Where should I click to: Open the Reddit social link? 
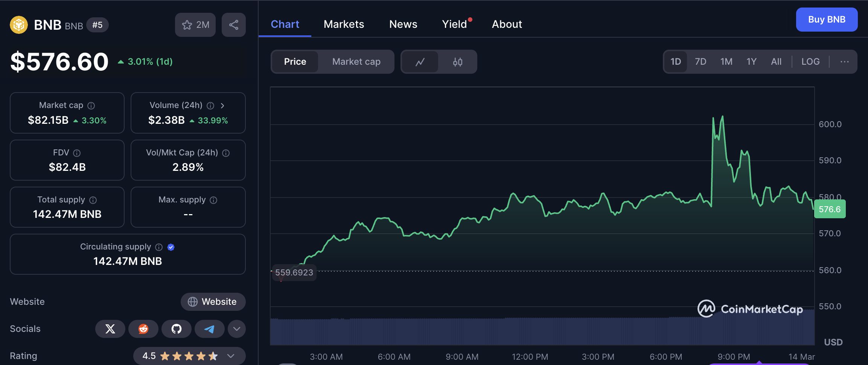143,329
